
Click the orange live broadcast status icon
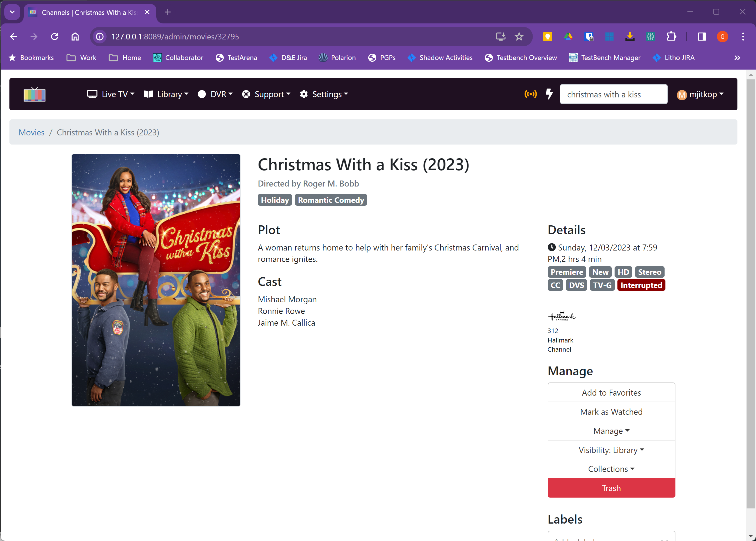pos(531,94)
